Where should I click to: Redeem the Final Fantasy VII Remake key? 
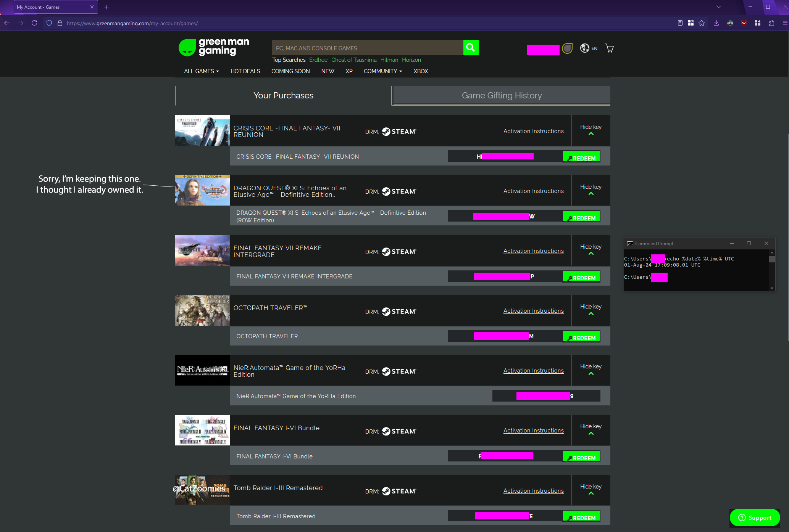click(x=581, y=277)
